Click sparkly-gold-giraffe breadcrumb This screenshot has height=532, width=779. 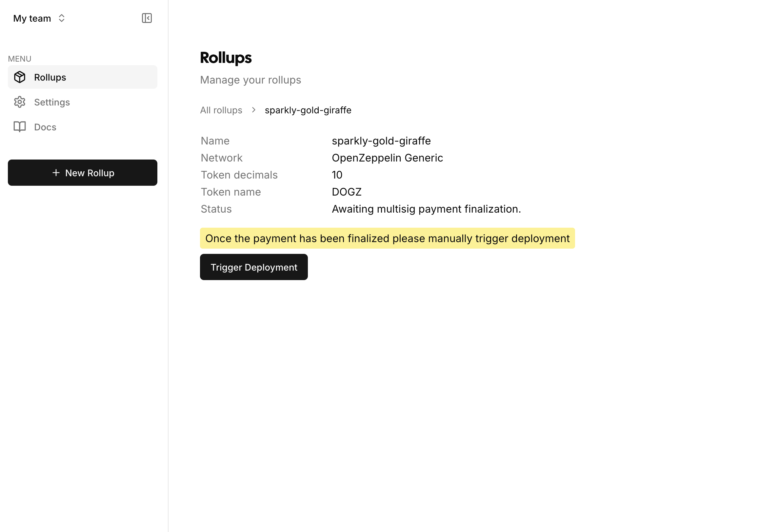click(308, 110)
